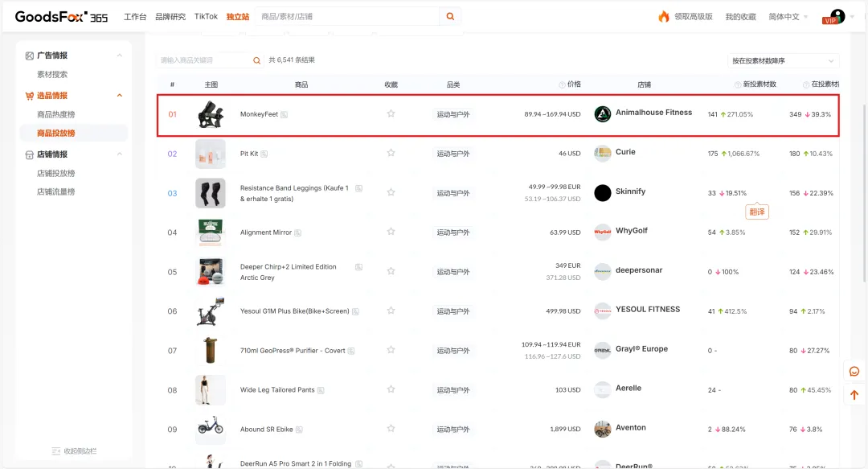Collapse the 广告情报 sidebar section
Image resolution: width=868 pixels, height=469 pixels.
120,56
